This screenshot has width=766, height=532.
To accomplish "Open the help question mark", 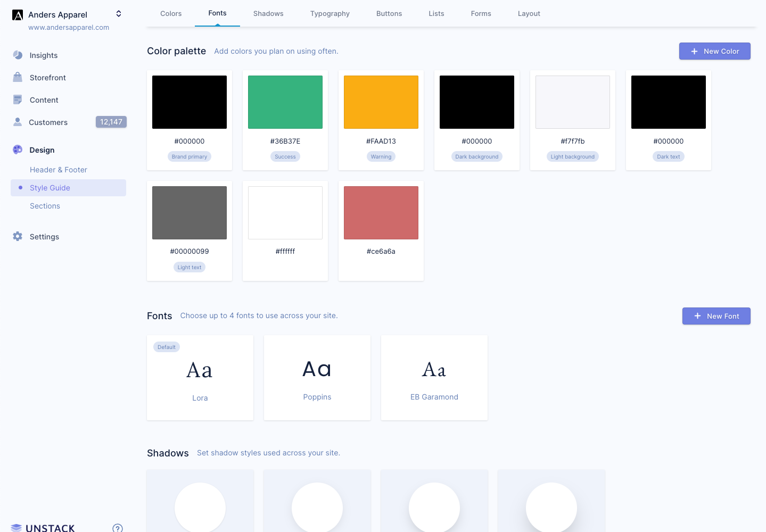I will 117,528.
